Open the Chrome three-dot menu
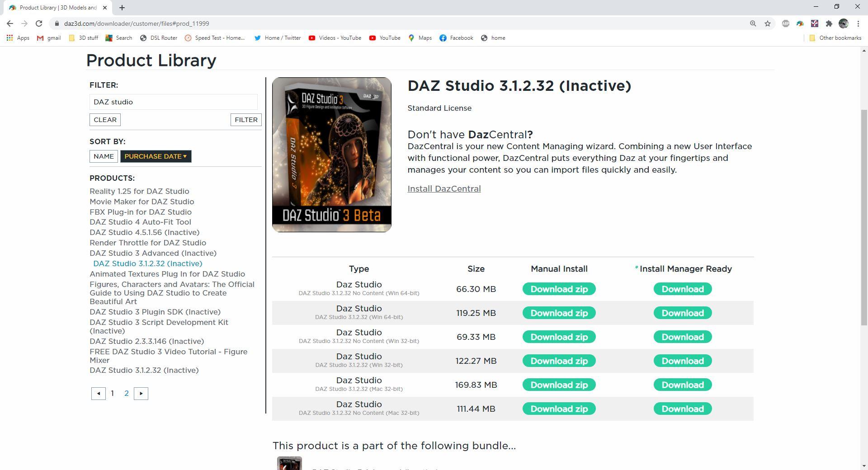 858,23
